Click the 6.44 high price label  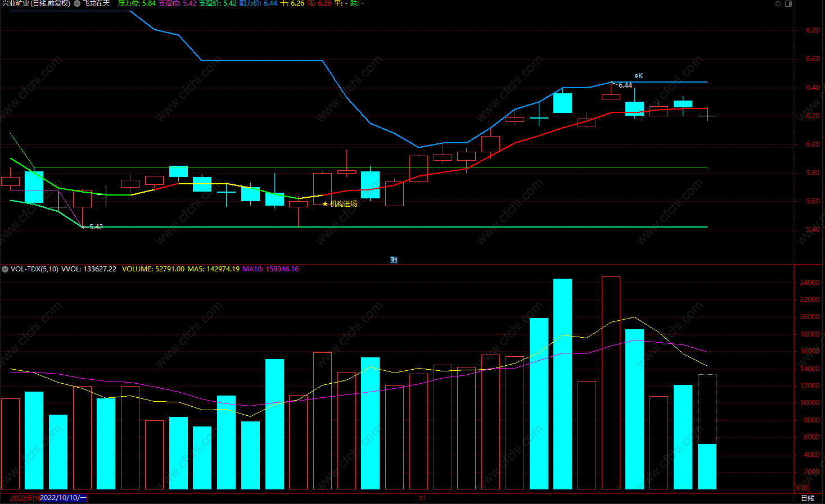(x=625, y=85)
